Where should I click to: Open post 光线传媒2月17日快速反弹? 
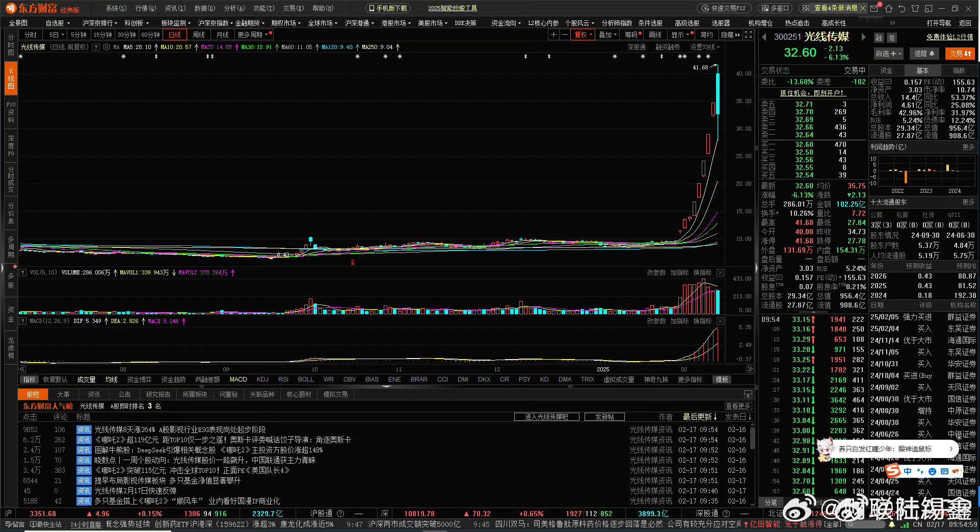coord(135,491)
